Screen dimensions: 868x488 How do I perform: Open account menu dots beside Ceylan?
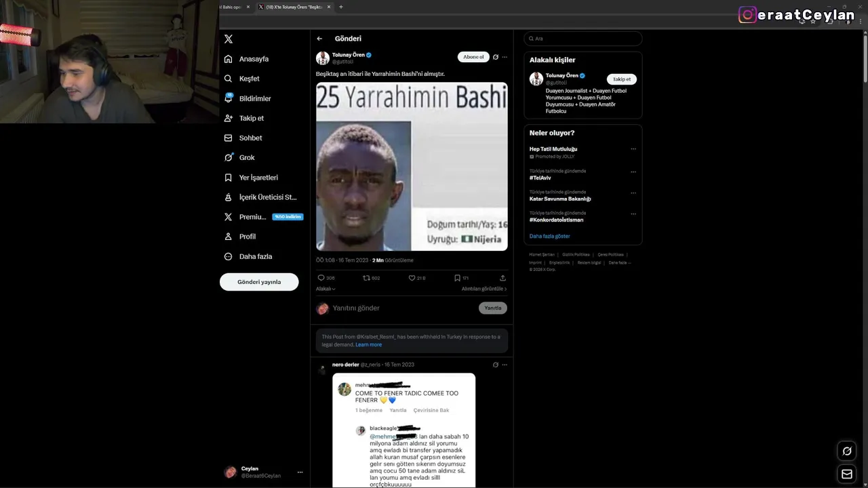300,472
